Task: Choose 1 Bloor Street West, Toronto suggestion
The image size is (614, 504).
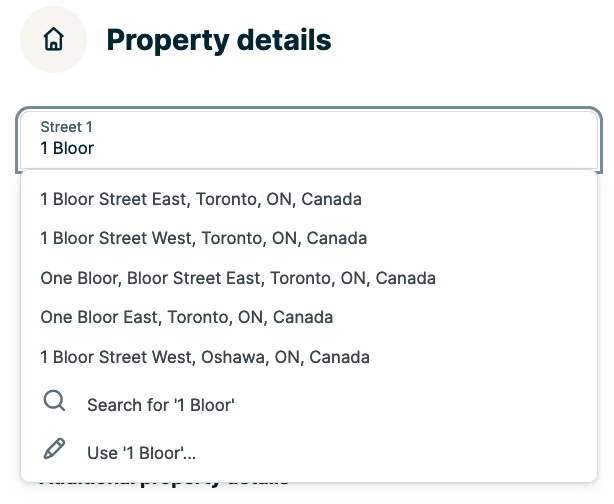Action: pos(203,238)
